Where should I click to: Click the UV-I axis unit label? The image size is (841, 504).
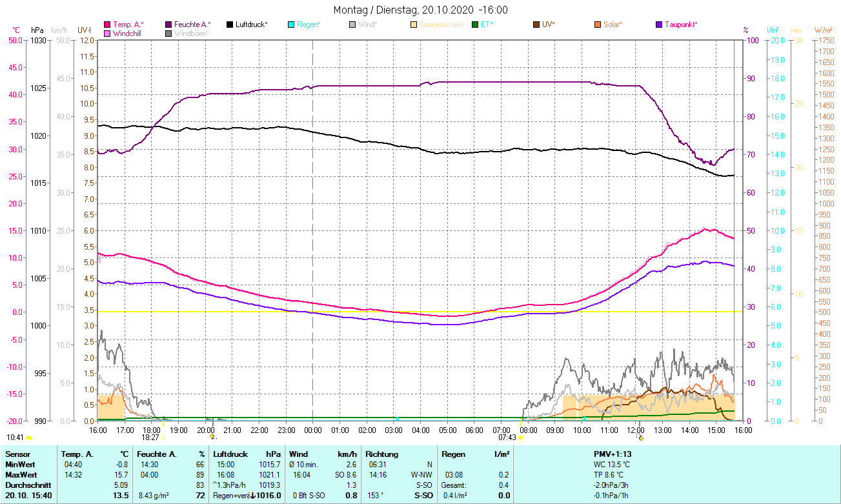84,30
